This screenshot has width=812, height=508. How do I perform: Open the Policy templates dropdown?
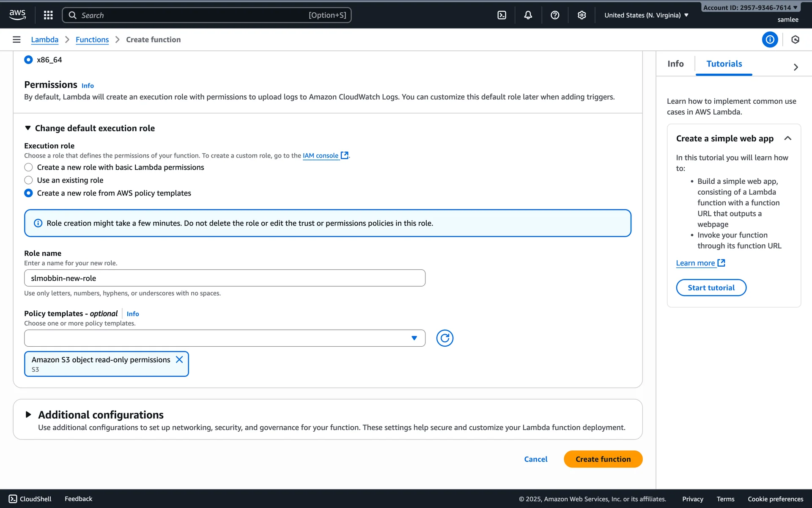click(x=225, y=338)
